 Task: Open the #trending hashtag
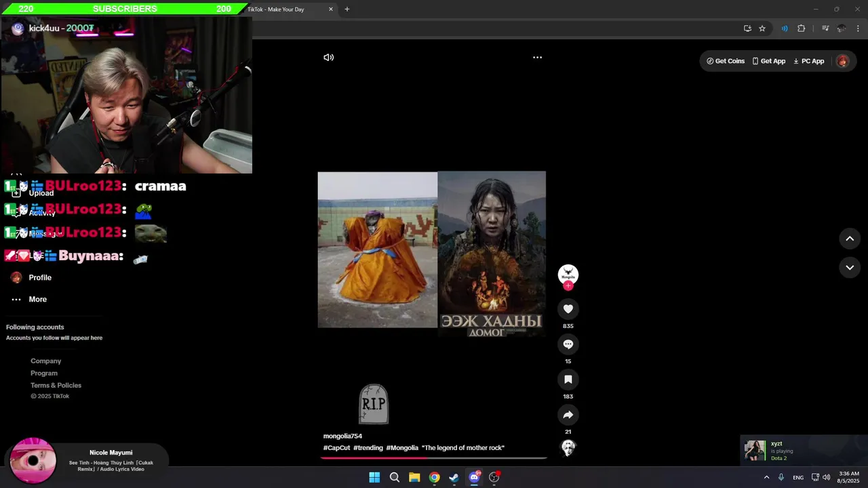pos(368,448)
